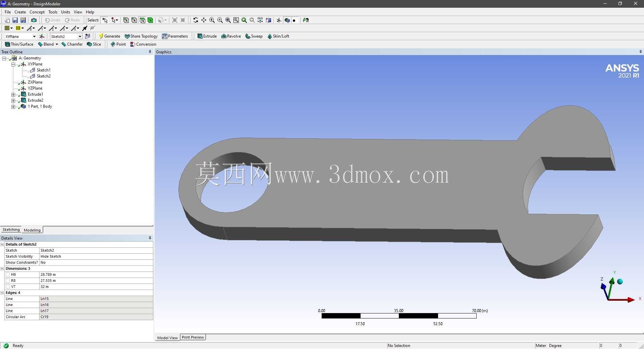Click the Skin/Loft button
Viewport: 644px width, 349px height.
click(x=278, y=36)
